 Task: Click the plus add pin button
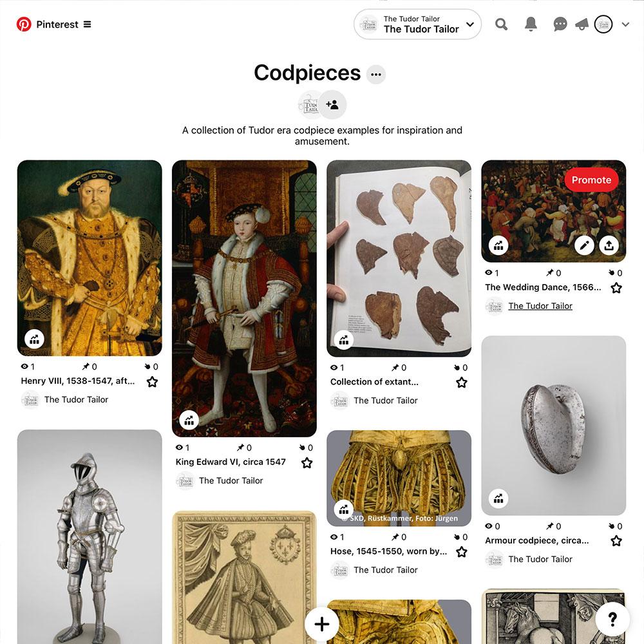(x=322, y=624)
